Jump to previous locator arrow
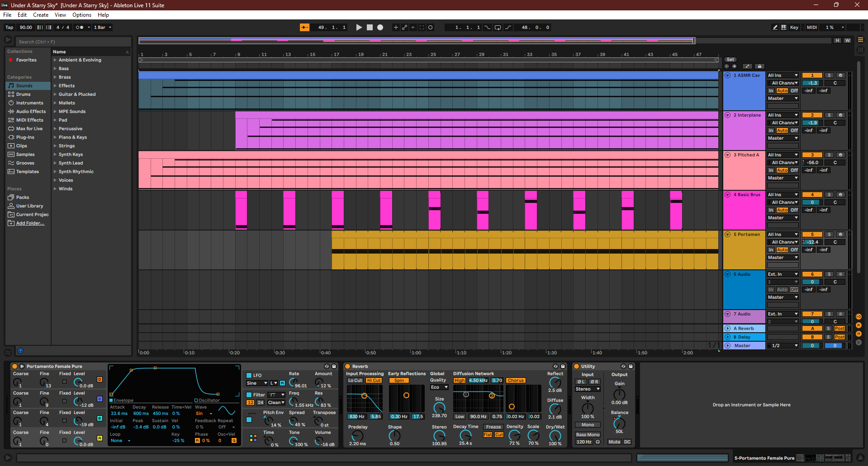The image size is (868, 466). coord(727,66)
